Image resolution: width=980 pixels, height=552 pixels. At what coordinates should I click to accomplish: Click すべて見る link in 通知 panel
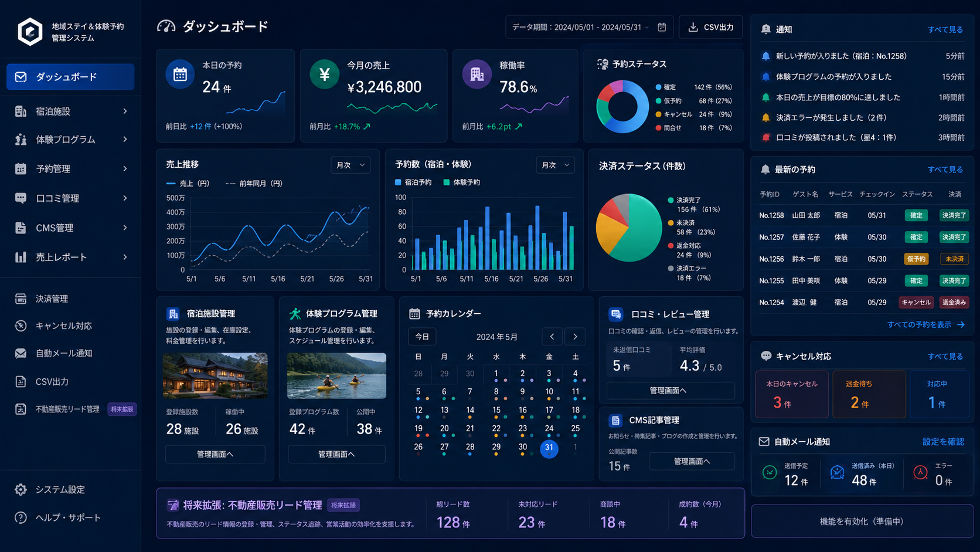945,29
